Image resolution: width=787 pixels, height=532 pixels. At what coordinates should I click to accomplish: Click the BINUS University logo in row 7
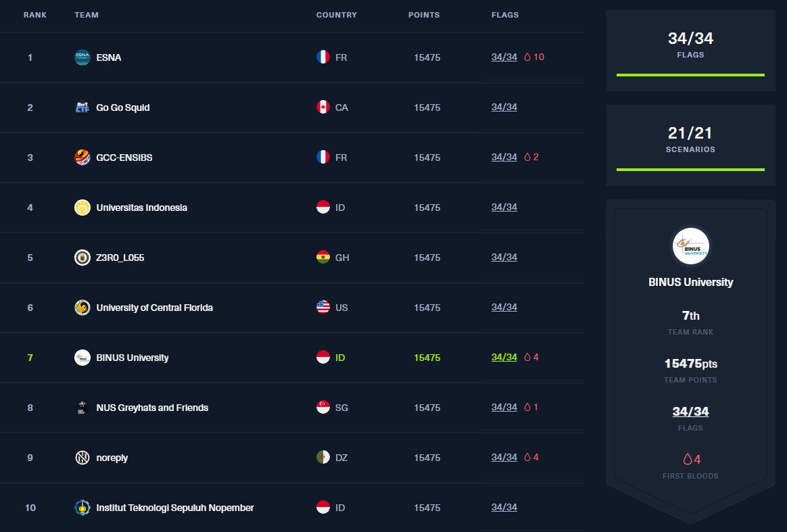[82, 358]
